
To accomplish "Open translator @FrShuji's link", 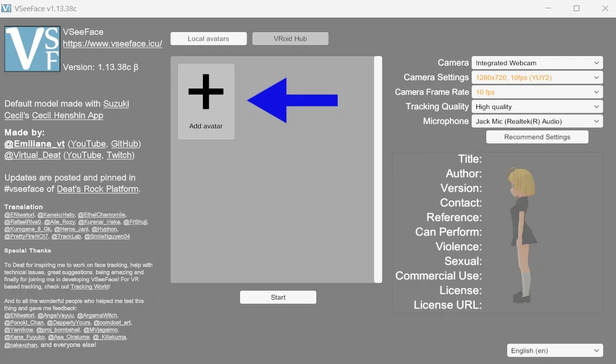I will 135,222.
